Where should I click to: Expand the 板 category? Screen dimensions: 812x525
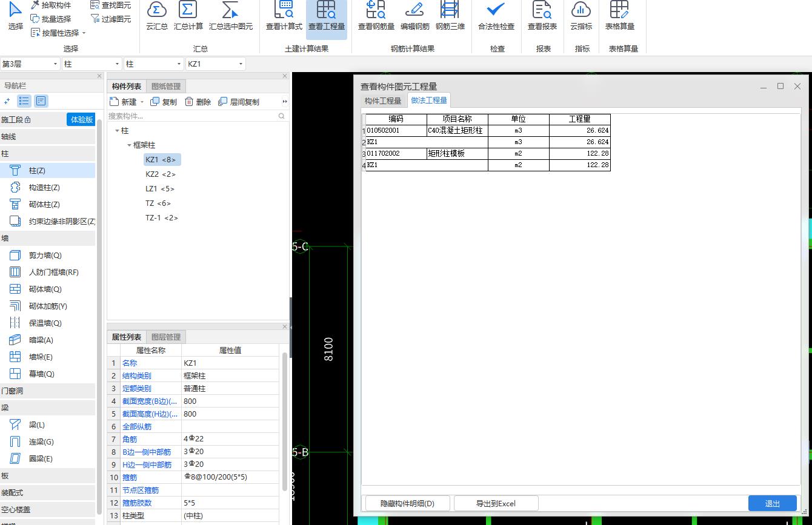click(x=47, y=476)
